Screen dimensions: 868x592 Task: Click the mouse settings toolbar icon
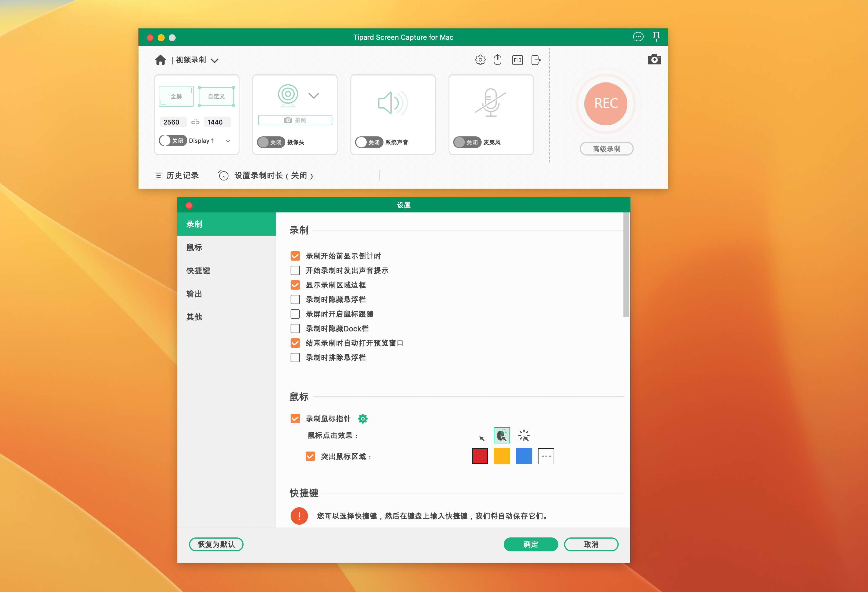click(498, 60)
